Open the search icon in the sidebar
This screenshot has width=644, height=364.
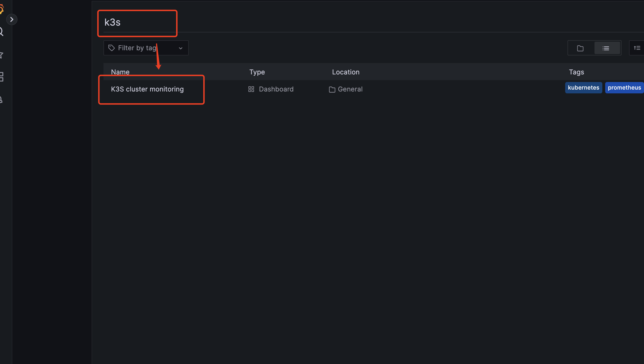pyautogui.click(x=1, y=32)
